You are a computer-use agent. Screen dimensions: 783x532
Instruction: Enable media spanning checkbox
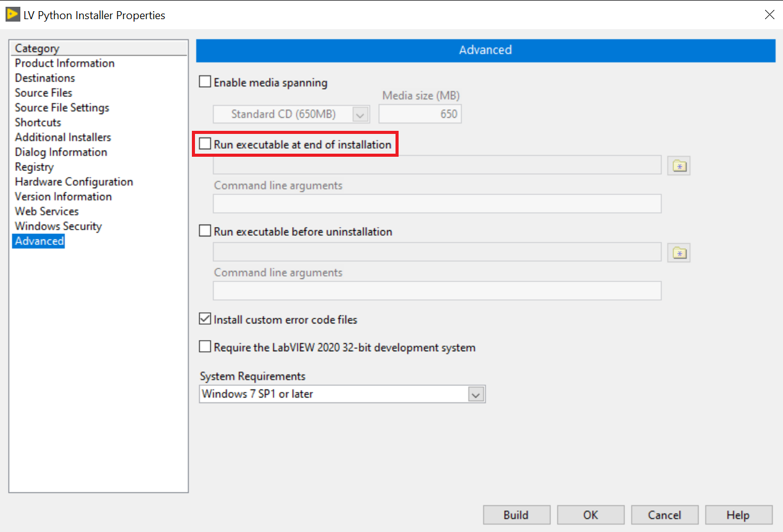click(205, 82)
